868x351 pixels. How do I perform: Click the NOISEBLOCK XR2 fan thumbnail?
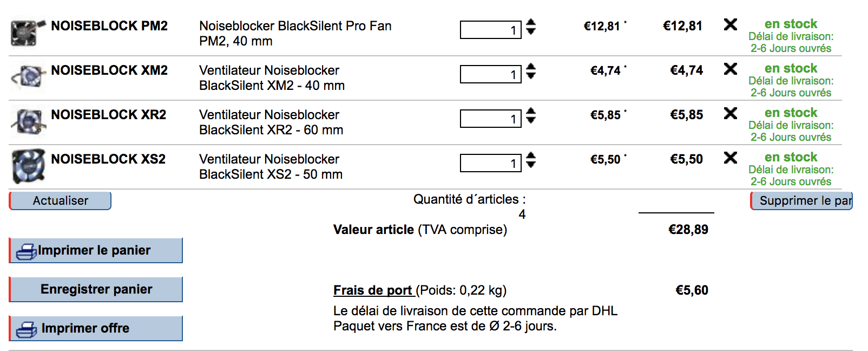click(x=28, y=121)
